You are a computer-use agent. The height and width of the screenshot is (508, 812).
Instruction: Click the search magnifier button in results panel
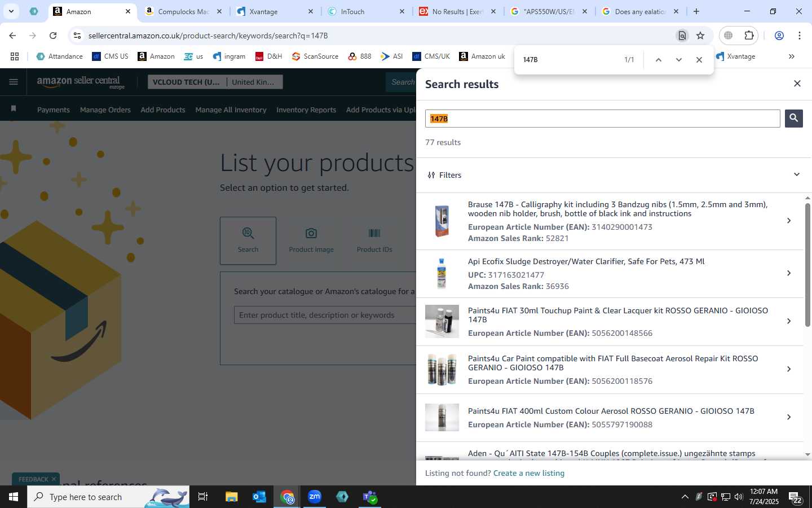coord(793,118)
